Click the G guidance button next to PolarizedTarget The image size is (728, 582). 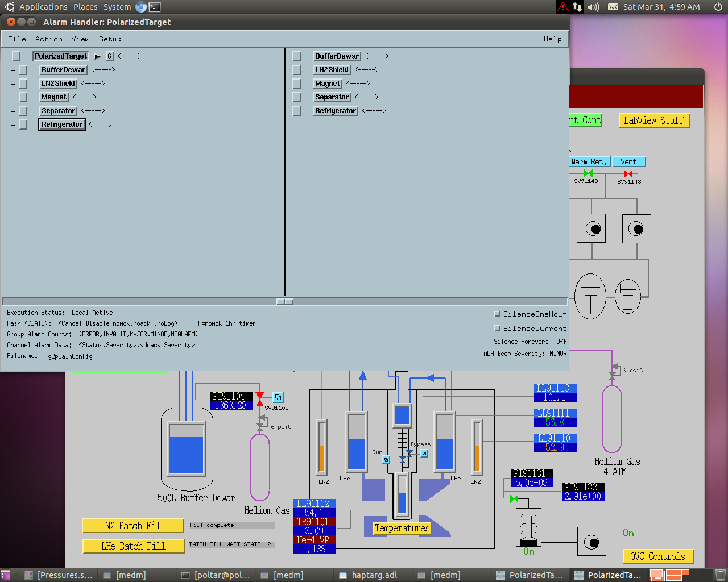(110, 56)
